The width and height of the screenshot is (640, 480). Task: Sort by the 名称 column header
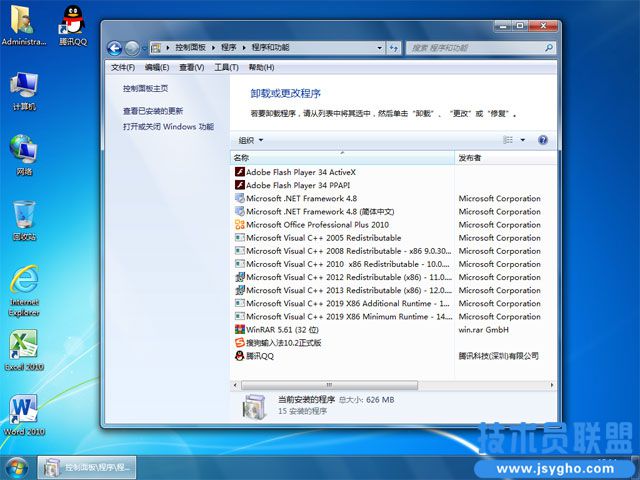coord(342,158)
